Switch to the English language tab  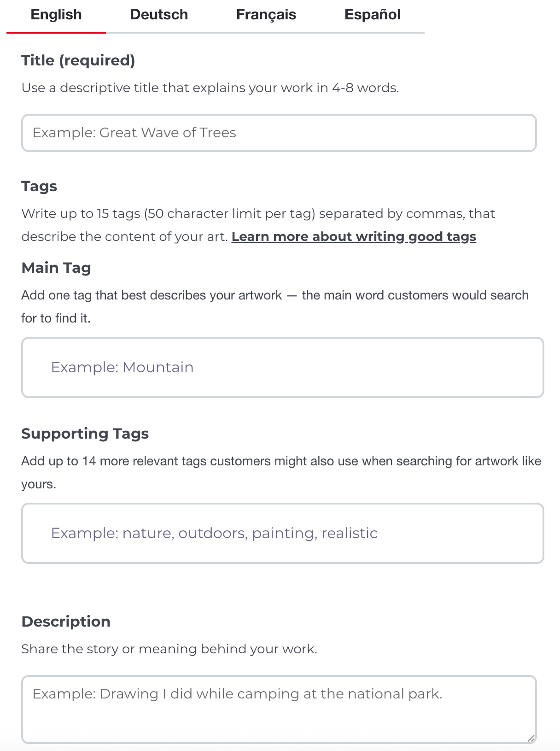click(56, 15)
